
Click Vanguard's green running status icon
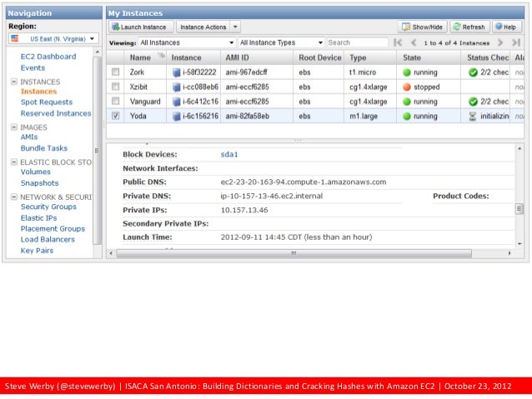point(406,102)
